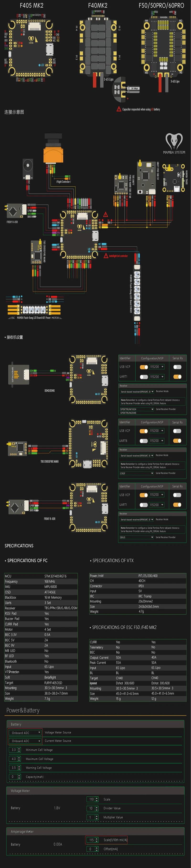Image resolution: width=191 pixels, height=868 pixels.
Task: Toggle USB VCP Serial Rx switch in CRSF panel
Action: (x=177, y=431)
